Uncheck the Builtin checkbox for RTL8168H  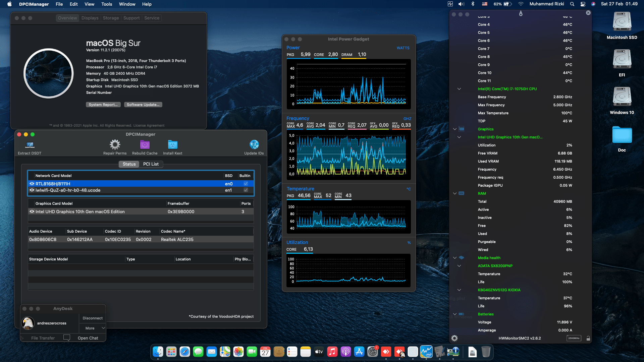coord(246,184)
